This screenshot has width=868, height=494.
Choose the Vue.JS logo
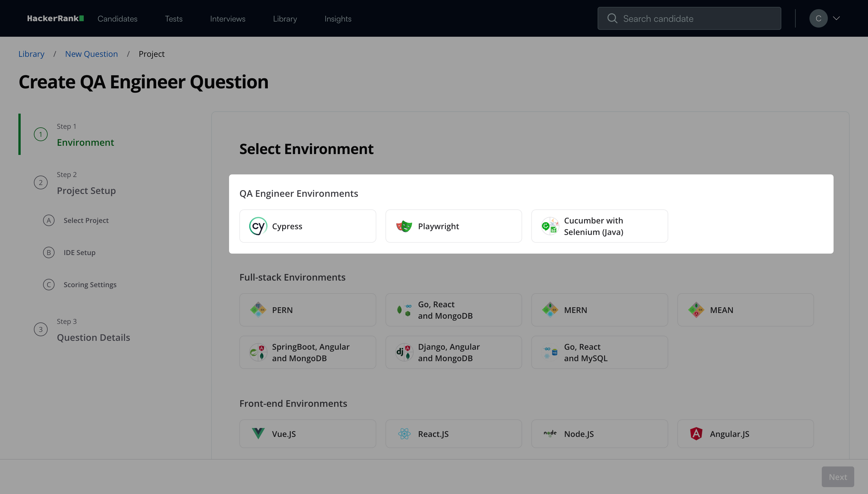pyautogui.click(x=258, y=433)
